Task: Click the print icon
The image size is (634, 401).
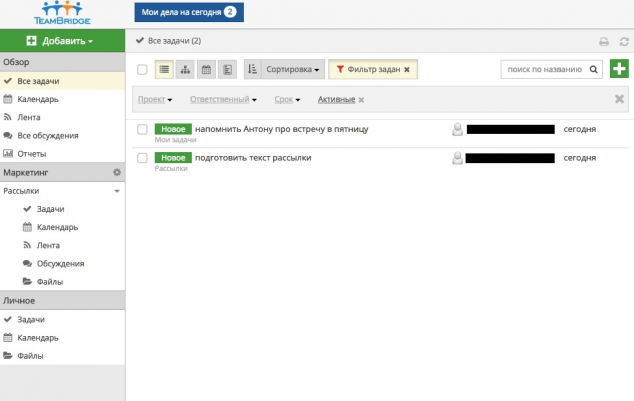Action: click(604, 41)
